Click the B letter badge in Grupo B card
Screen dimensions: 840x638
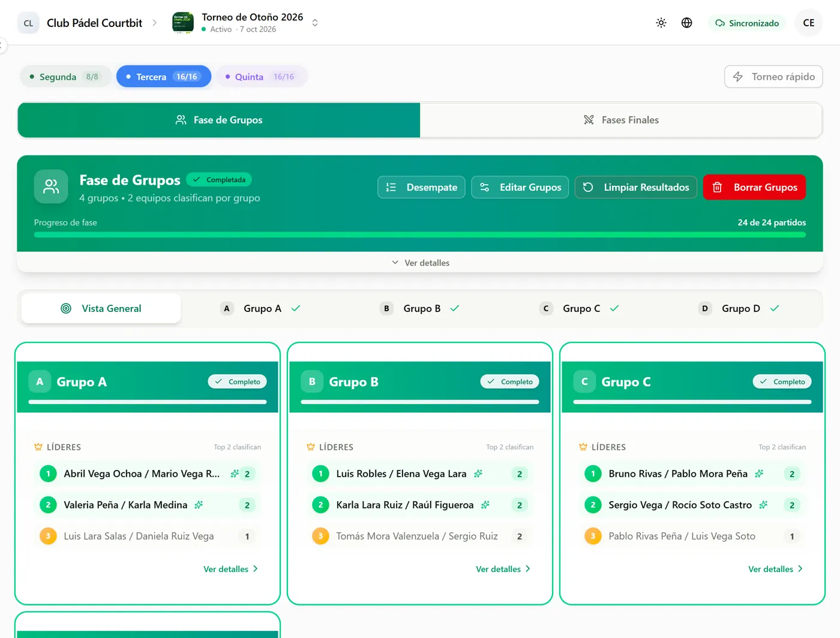pos(312,381)
